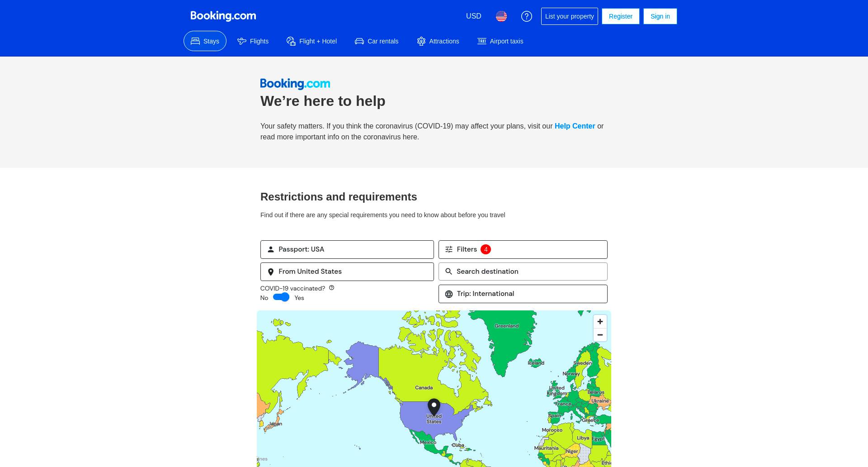Go to Car rentals tab

(377, 41)
